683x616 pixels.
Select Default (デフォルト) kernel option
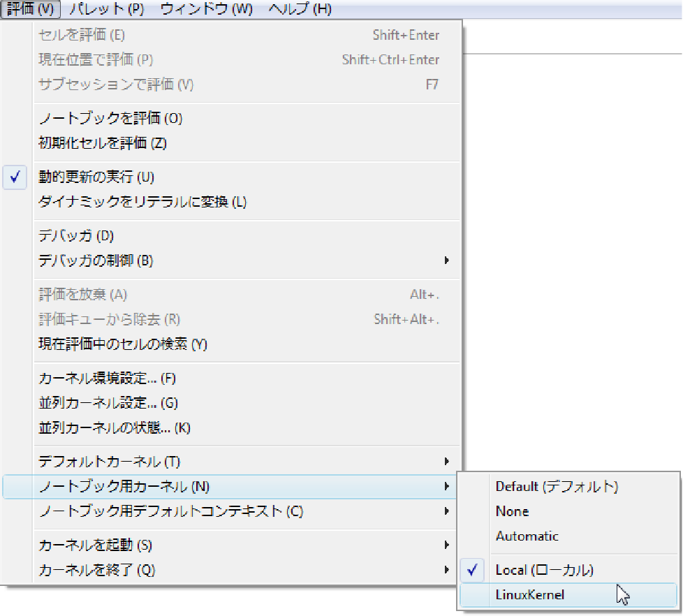coord(568,487)
